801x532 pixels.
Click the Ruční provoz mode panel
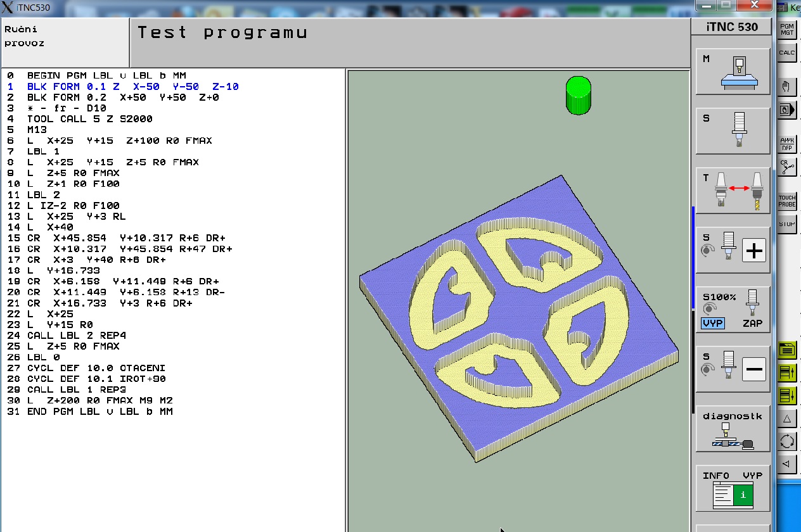(65, 42)
